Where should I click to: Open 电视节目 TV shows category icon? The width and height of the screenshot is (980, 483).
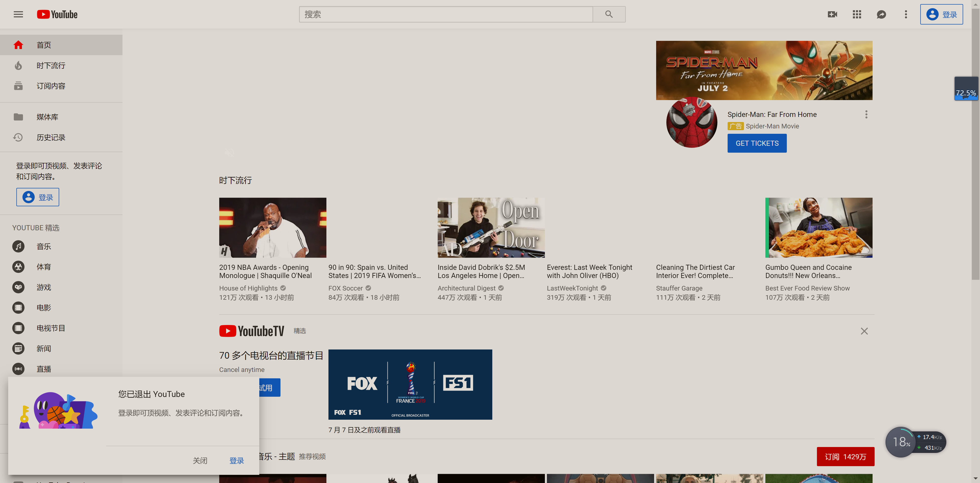point(18,328)
